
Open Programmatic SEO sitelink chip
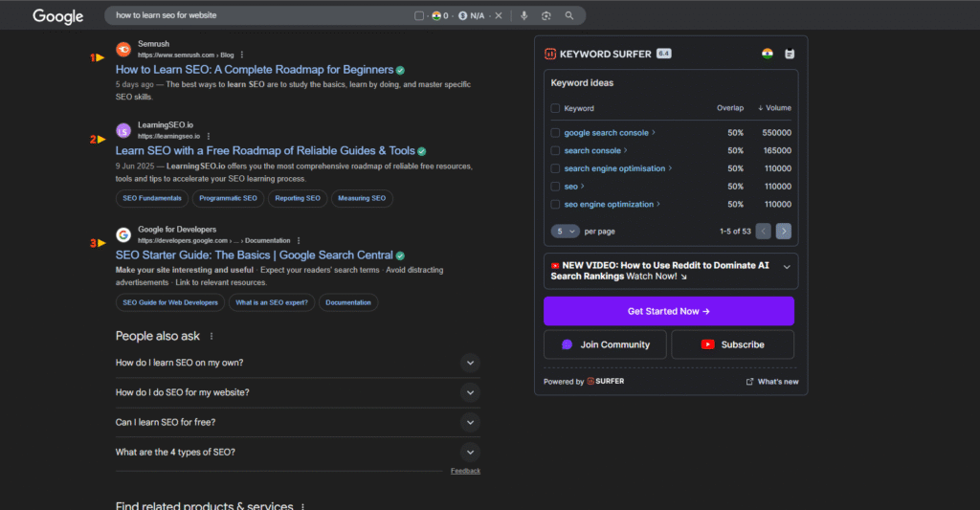click(x=228, y=198)
